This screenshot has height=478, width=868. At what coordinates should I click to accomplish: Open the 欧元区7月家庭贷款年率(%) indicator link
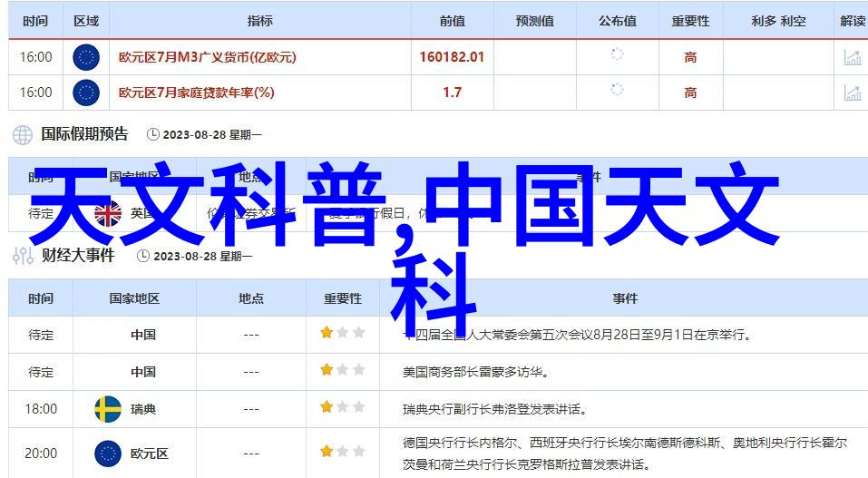click(197, 92)
